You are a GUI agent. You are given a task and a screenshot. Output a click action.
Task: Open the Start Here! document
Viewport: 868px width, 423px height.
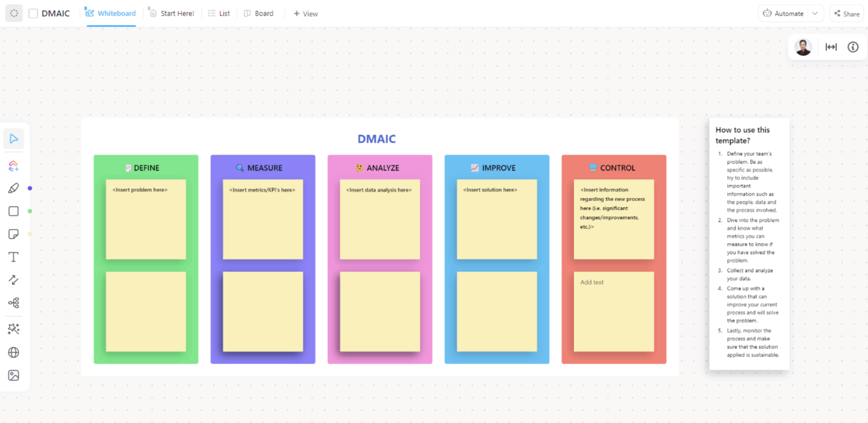[x=172, y=13]
